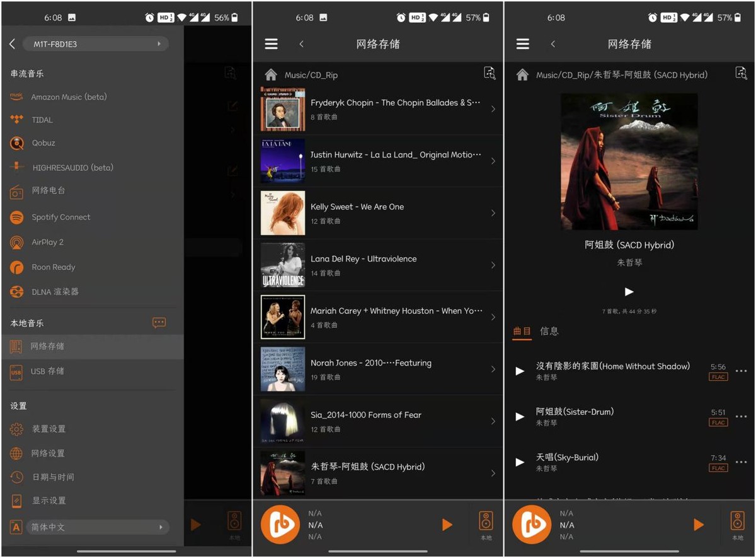756x558 pixels.
Task: Expand Fryderyk Chopin album row chevron
Action: pyautogui.click(x=493, y=109)
